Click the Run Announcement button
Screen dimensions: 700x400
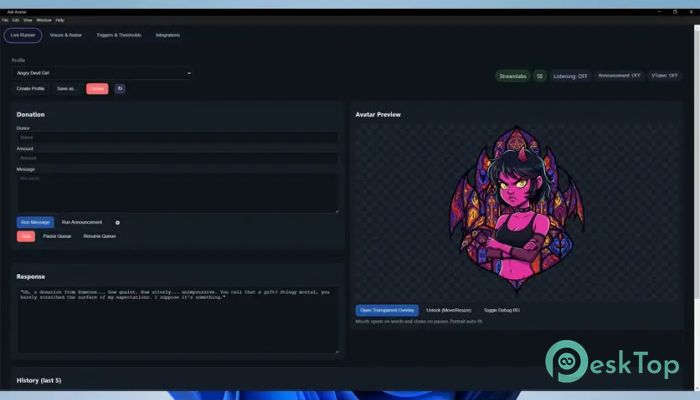click(82, 222)
